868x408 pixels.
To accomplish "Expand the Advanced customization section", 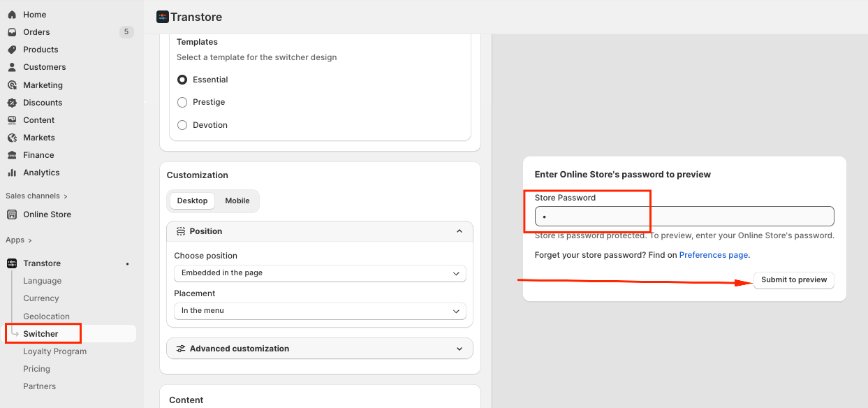I will (x=320, y=349).
